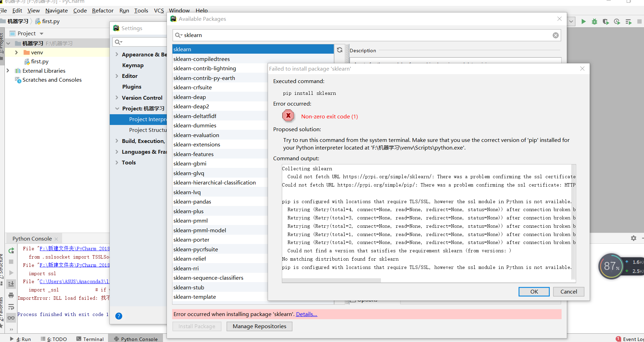This screenshot has width=644, height=342.
Task: Clear the sklearn search field
Action: click(556, 35)
